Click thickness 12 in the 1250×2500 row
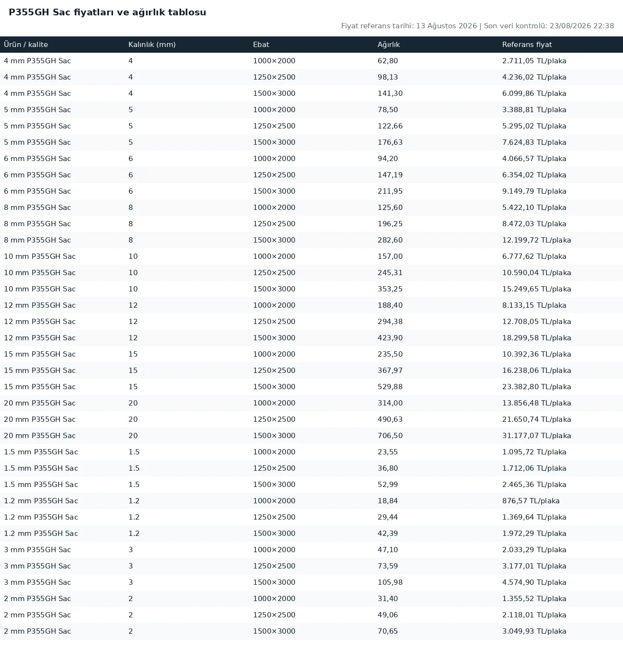 tap(133, 322)
